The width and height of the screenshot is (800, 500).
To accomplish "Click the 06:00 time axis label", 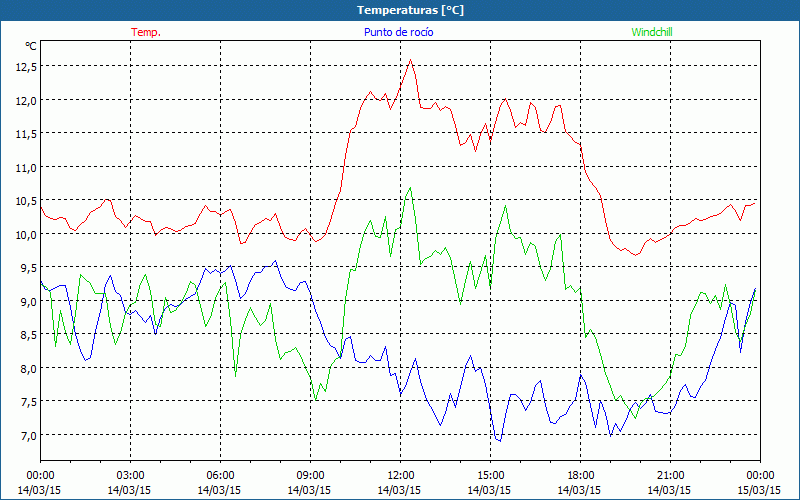I will (x=220, y=476).
